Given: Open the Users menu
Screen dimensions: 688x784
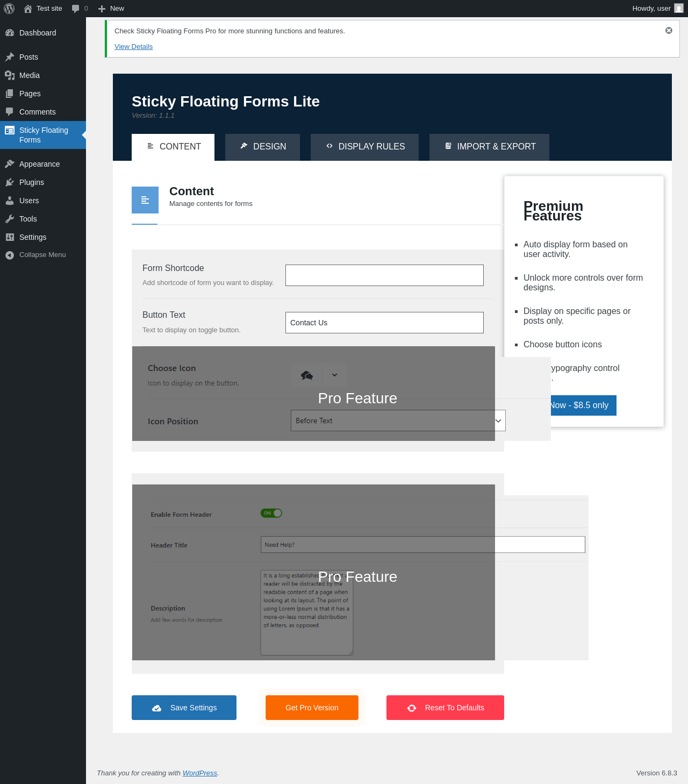Looking at the screenshot, I should [43, 201].
